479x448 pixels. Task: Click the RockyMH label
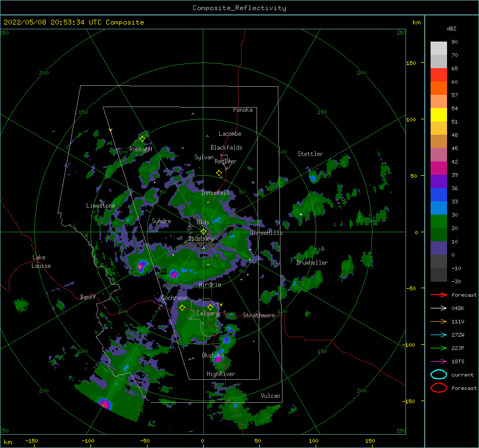(141, 149)
